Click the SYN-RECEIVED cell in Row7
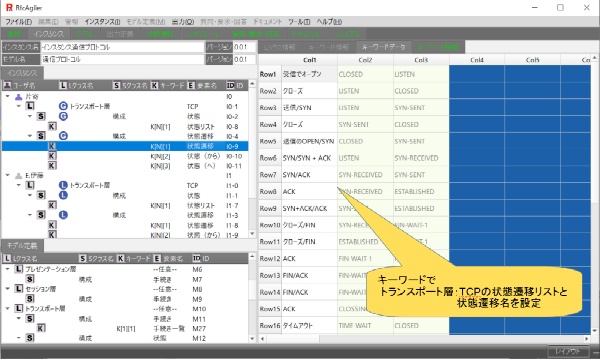The width and height of the screenshot is (600, 360). click(365, 175)
